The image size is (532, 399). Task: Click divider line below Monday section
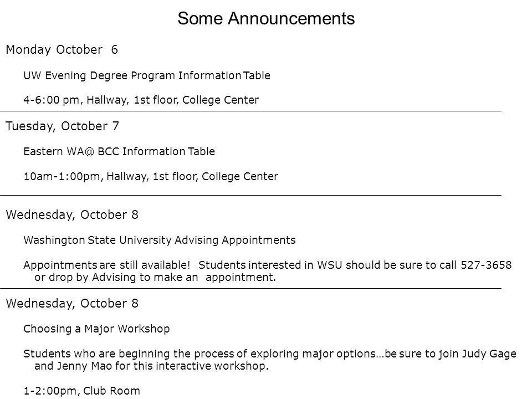[250, 111]
